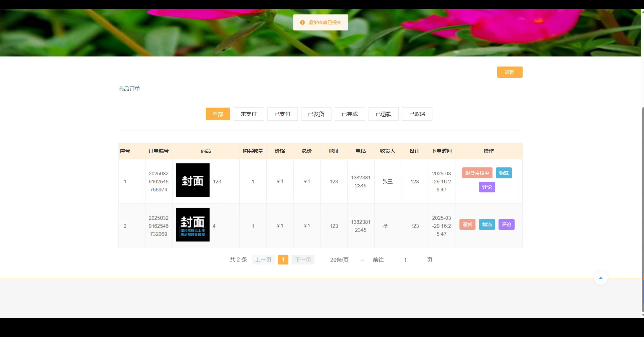
Task: Click the back-to-top arrow icon
Action: click(601, 278)
